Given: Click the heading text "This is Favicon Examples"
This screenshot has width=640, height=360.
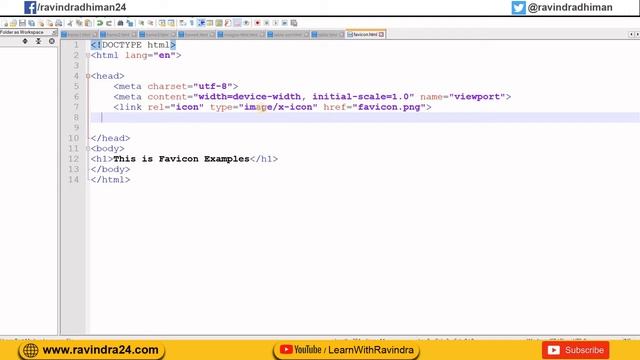Looking at the screenshot, I should pos(181,159).
